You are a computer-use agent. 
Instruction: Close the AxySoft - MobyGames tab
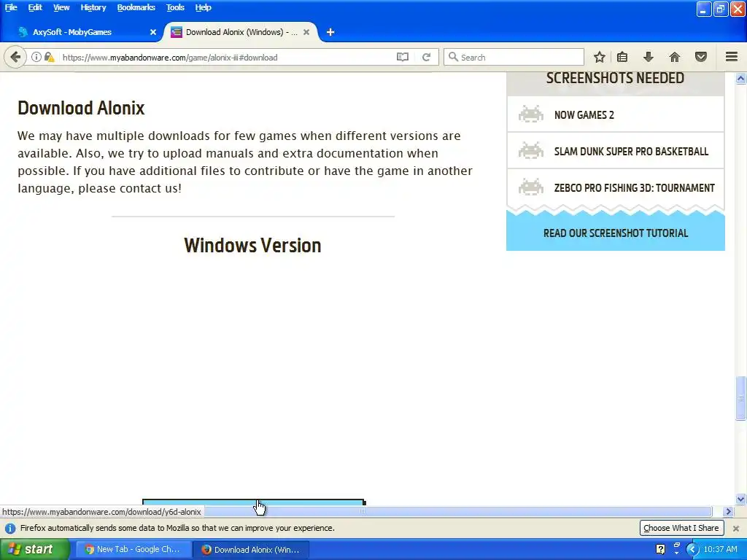pos(153,32)
